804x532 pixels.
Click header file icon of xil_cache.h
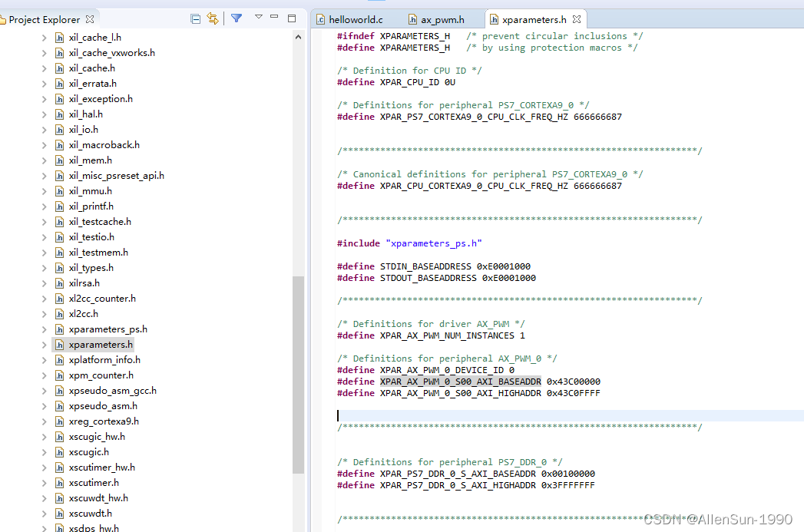[59, 68]
